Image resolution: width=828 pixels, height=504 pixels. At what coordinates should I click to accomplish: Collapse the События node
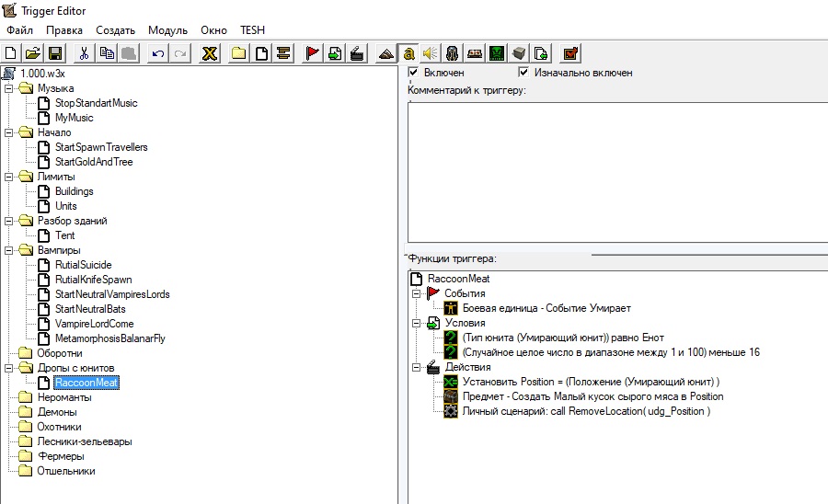tap(416, 293)
